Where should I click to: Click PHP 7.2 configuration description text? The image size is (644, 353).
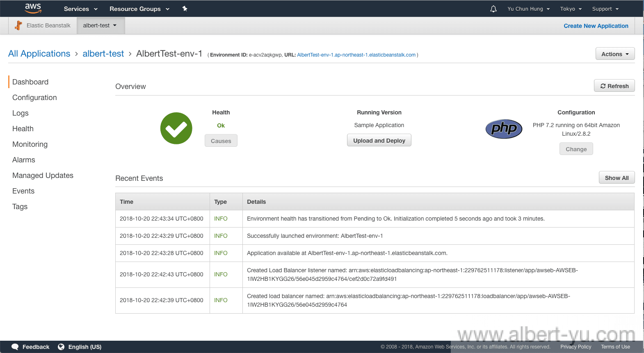click(576, 129)
